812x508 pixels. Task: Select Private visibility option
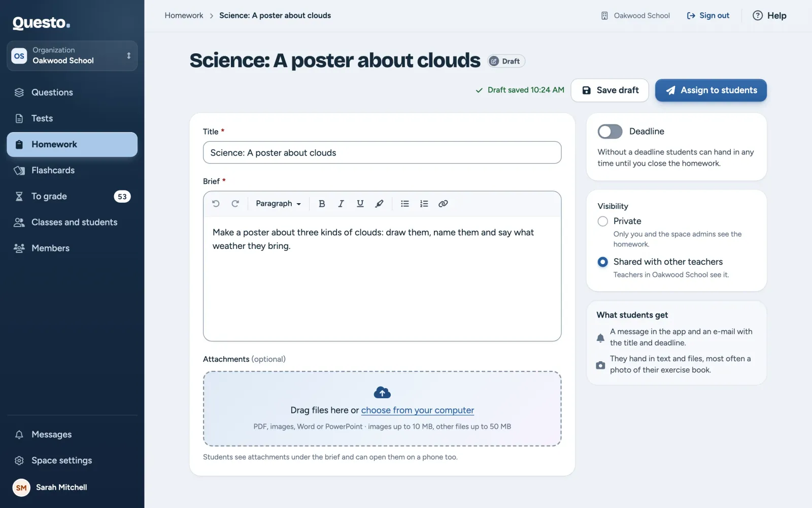(603, 221)
